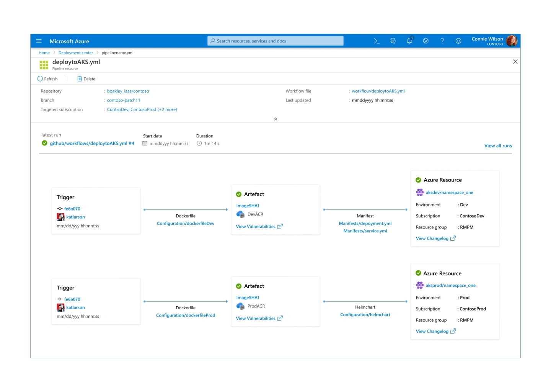Click the deploytoAKS.yml pipeline resource icon
Viewport: 551px width, 392px height.
click(44, 65)
